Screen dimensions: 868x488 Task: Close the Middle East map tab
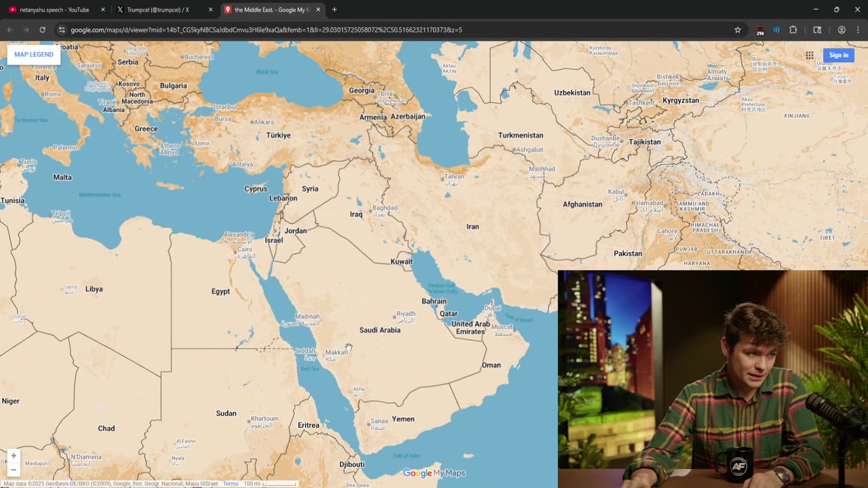318,9
